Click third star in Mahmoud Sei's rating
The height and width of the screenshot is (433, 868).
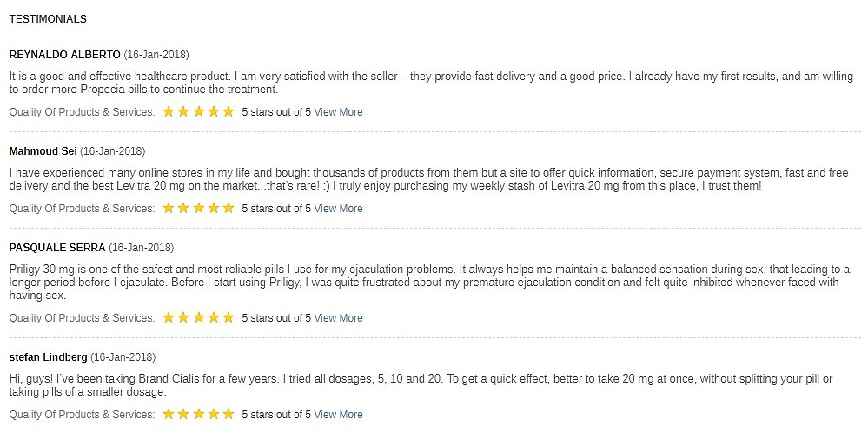[x=199, y=208]
